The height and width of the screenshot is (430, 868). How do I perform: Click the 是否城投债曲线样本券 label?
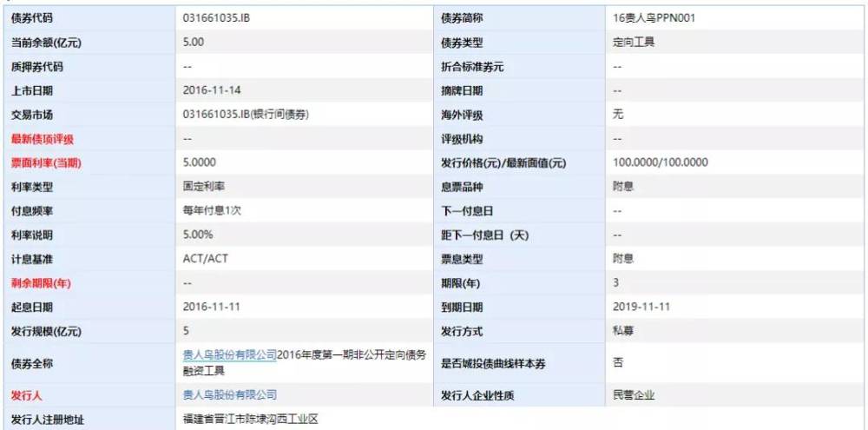(x=493, y=364)
